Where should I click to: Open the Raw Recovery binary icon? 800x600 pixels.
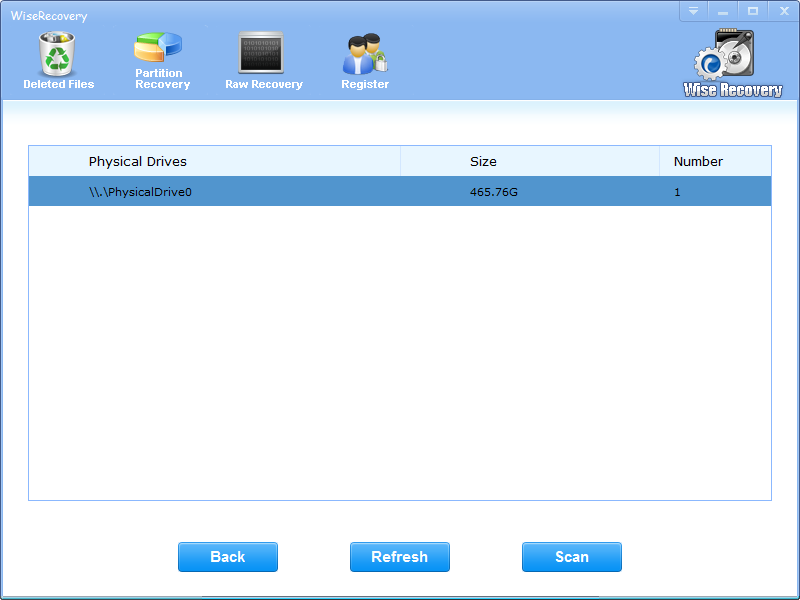pyautogui.click(x=261, y=53)
